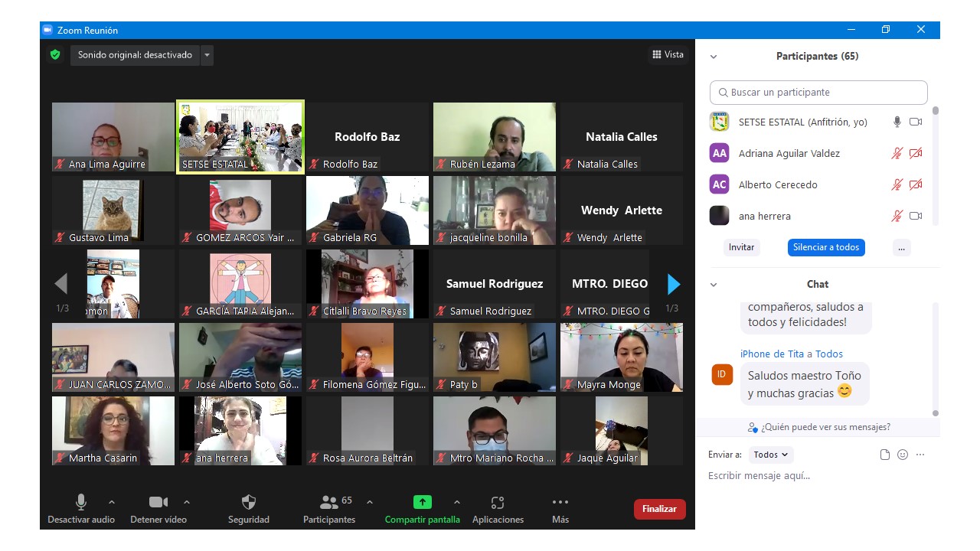
Task: Select Martha Casarin video tile
Action: 113,431
